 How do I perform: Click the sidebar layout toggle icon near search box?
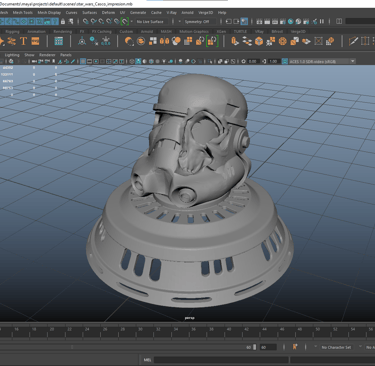point(339,21)
